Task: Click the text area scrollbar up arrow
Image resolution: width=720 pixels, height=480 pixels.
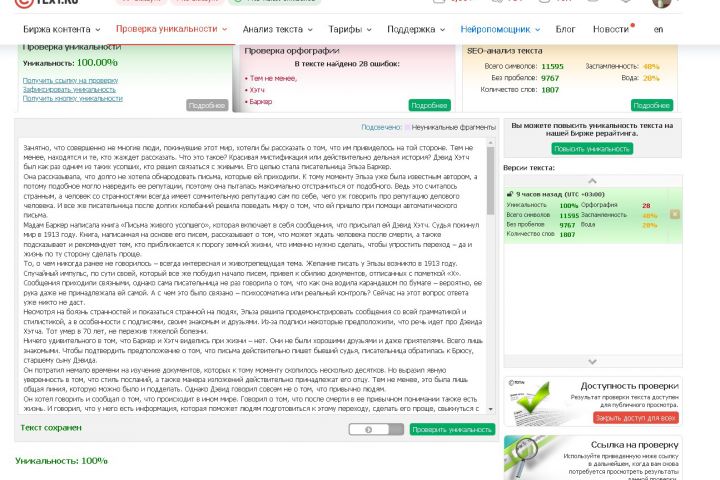Action: click(x=490, y=143)
